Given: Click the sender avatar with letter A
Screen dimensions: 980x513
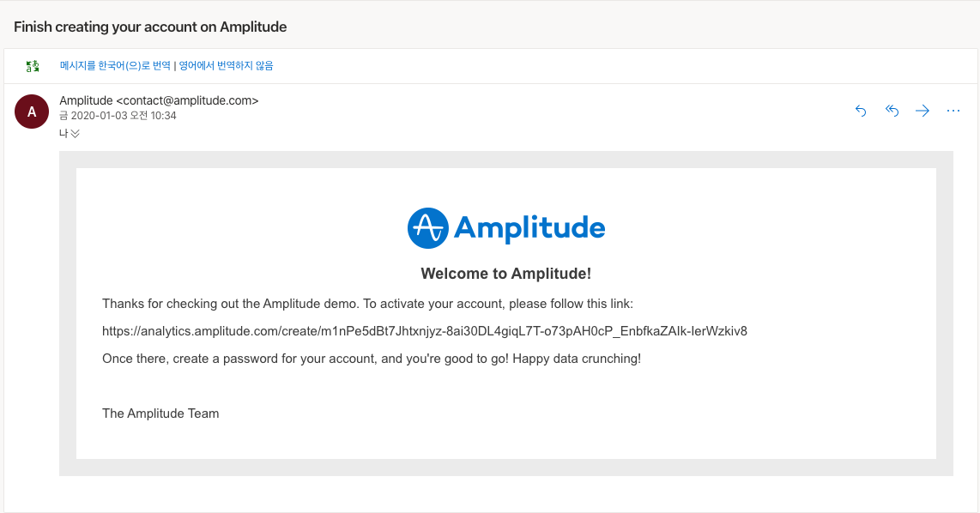Looking at the screenshot, I should [x=32, y=112].
